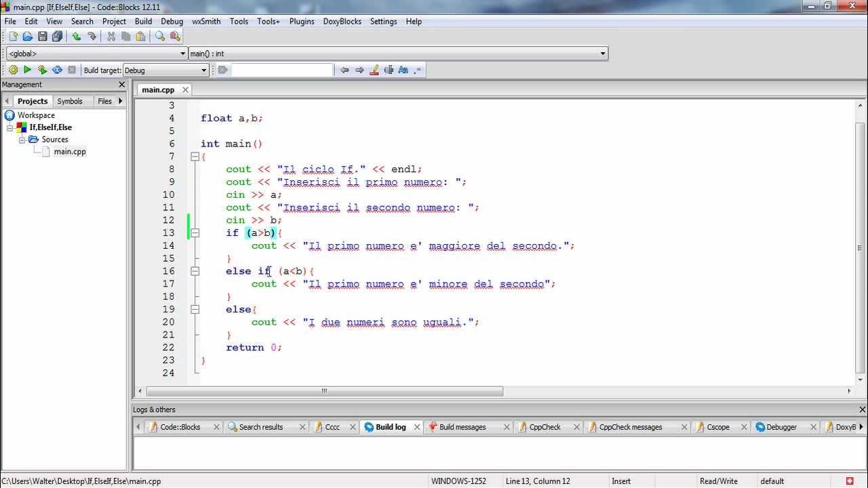Toggle selected text search icon
The image size is (868, 488).
coord(389,70)
